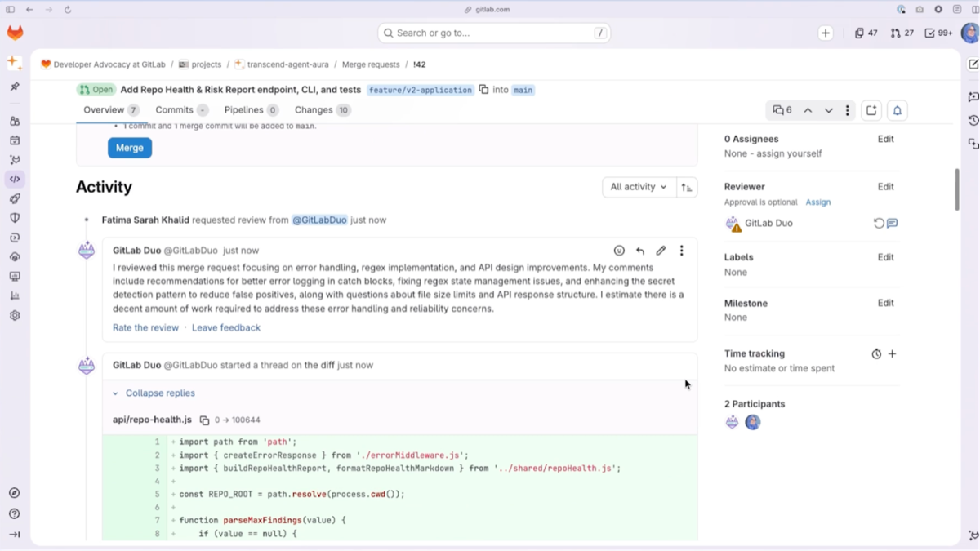Viewport: 980px width, 551px height.
Task: Click the main target branch link
Action: tap(523, 90)
